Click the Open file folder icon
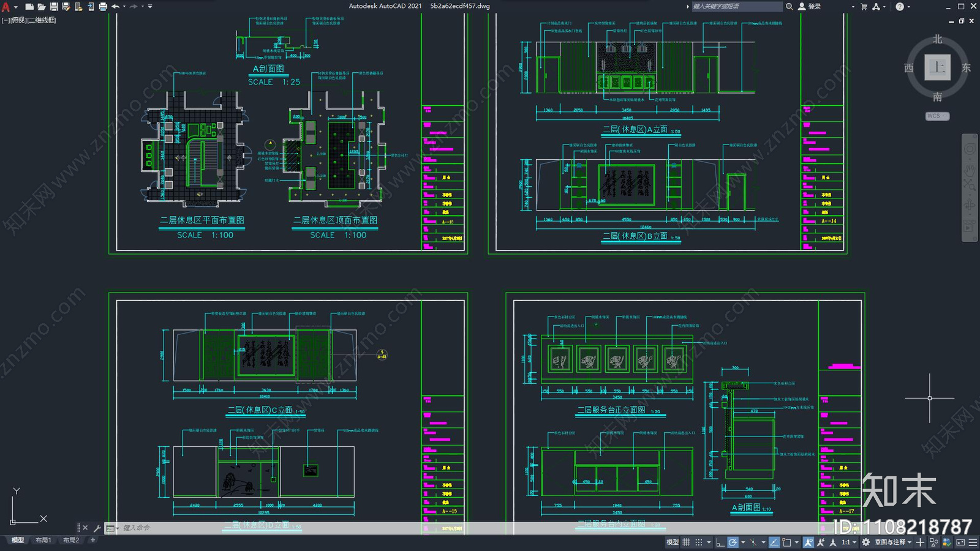 pos(42,7)
